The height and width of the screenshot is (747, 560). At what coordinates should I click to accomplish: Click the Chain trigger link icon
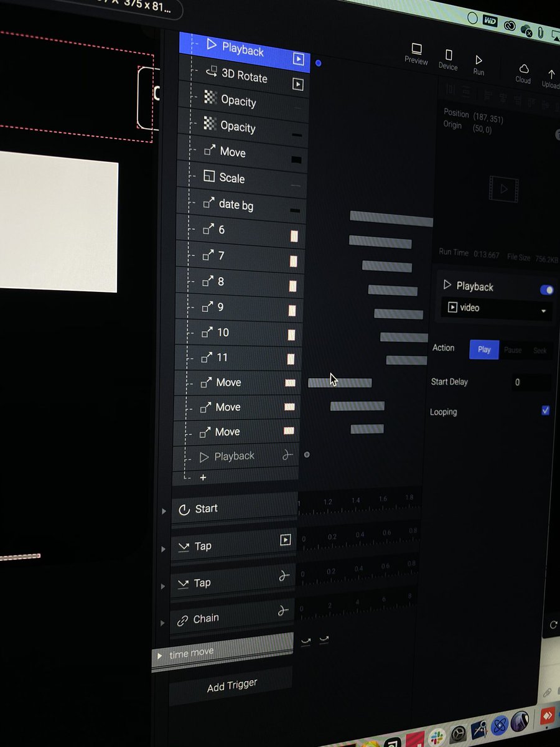[x=182, y=621]
